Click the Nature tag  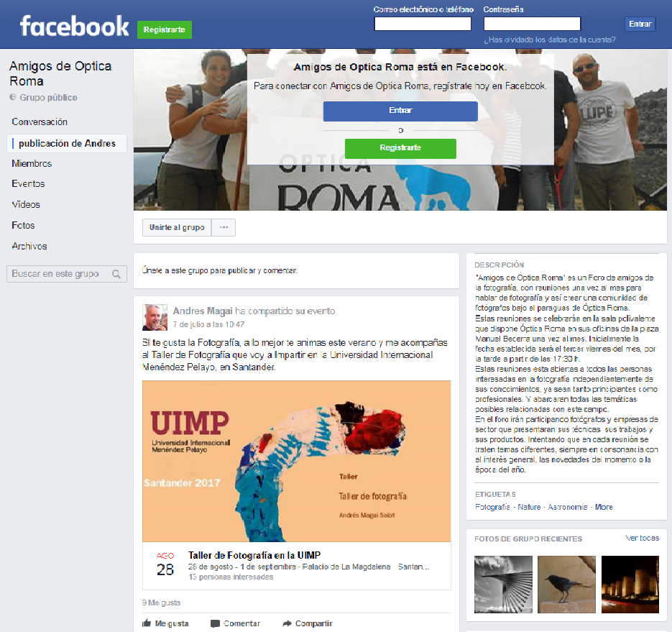529,507
